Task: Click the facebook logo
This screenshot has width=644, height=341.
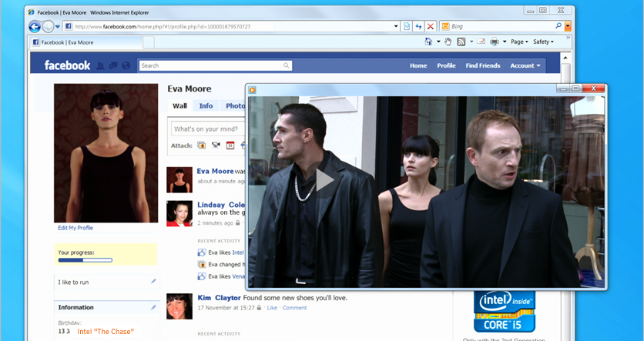Action: pyautogui.click(x=67, y=65)
